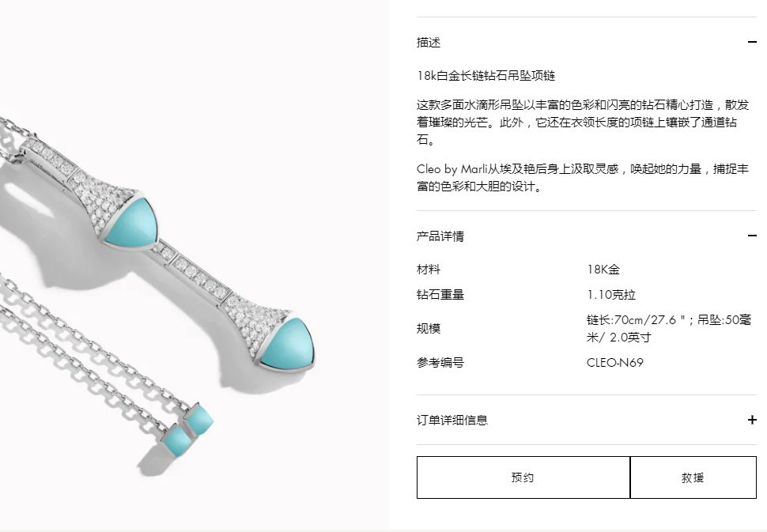This screenshot has width=767, height=532.
Task: Click the 描述 section heading
Action: (429, 43)
